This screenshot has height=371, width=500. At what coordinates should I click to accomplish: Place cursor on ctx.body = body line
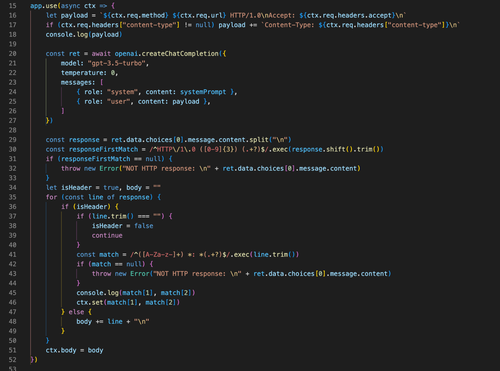tap(74, 350)
